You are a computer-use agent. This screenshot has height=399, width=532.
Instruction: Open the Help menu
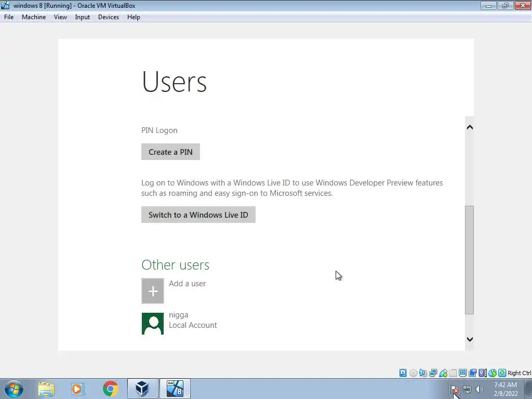(134, 17)
